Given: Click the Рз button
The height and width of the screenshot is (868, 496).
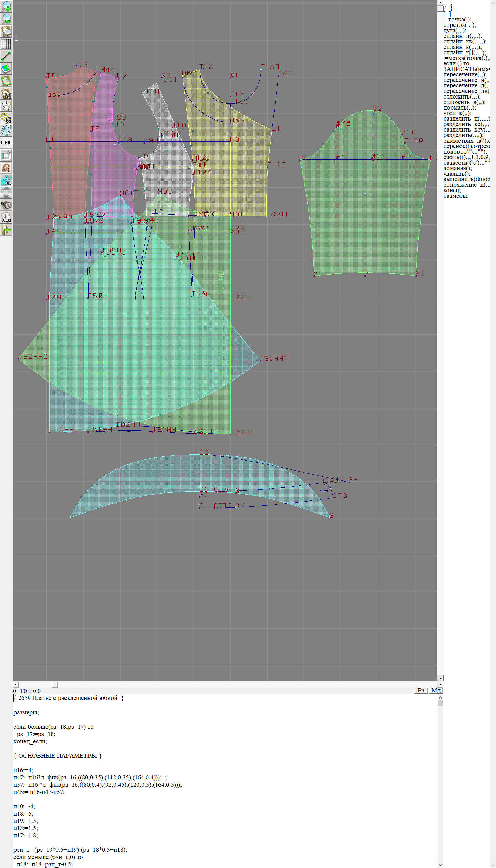Looking at the screenshot, I should [421, 690].
